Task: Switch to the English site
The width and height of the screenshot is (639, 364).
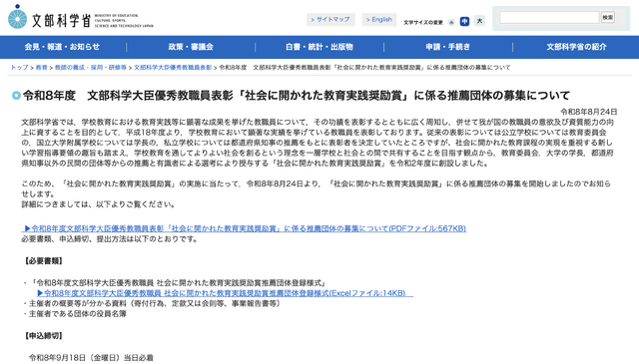Action: [x=379, y=19]
